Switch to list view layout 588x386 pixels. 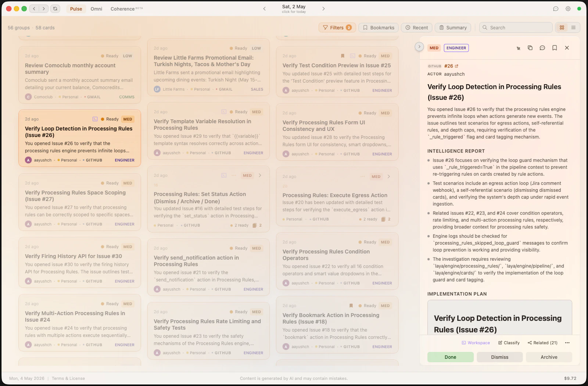click(x=573, y=28)
